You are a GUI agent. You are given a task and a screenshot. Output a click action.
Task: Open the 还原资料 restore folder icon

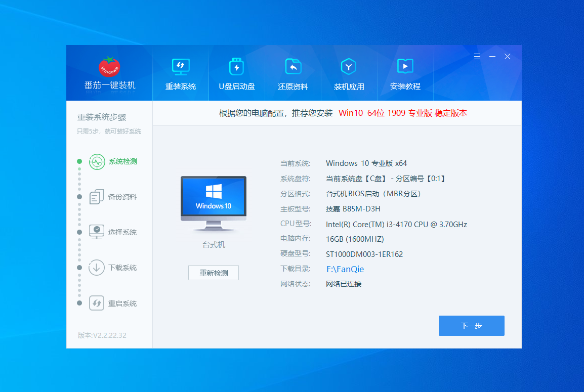(293, 67)
